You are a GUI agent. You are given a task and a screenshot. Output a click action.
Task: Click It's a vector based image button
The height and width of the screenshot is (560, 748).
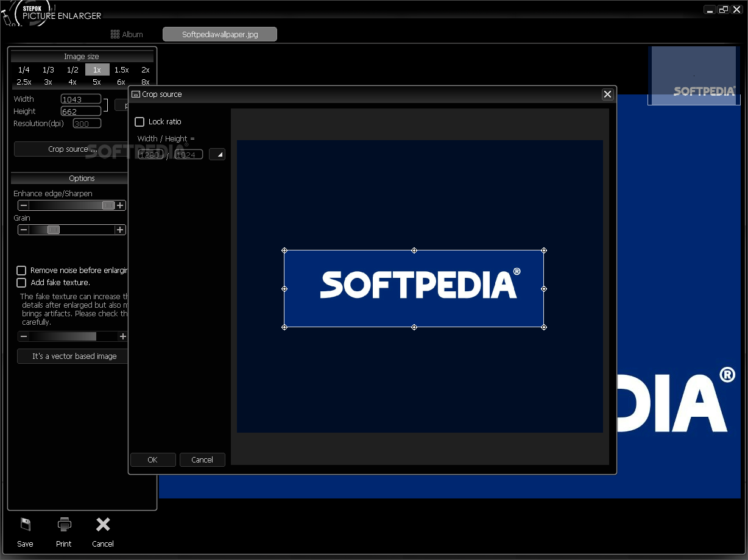click(72, 356)
